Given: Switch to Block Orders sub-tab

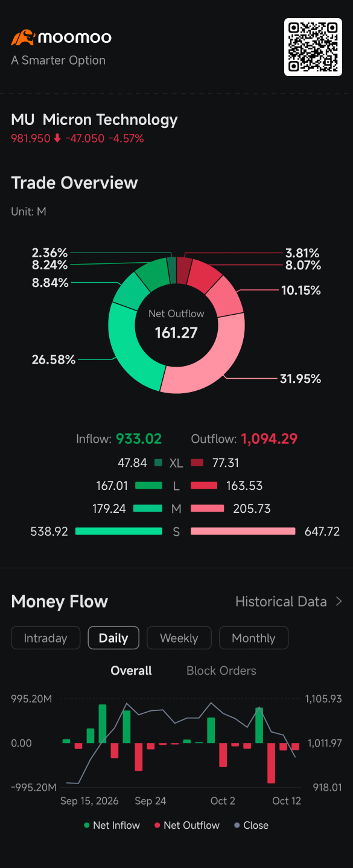Looking at the screenshot, I should coord(221,670).
